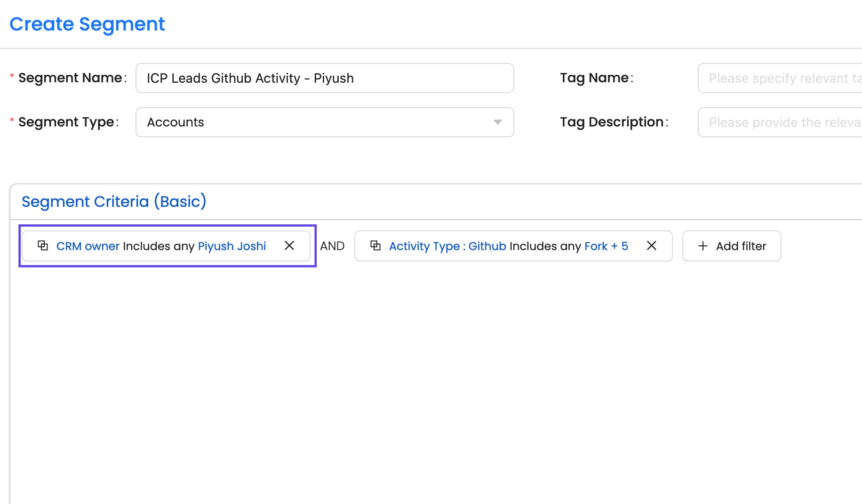Screen dimensions: 862x504
Task: Click the Create Segment page title
Action: click(x=87, y=24)
